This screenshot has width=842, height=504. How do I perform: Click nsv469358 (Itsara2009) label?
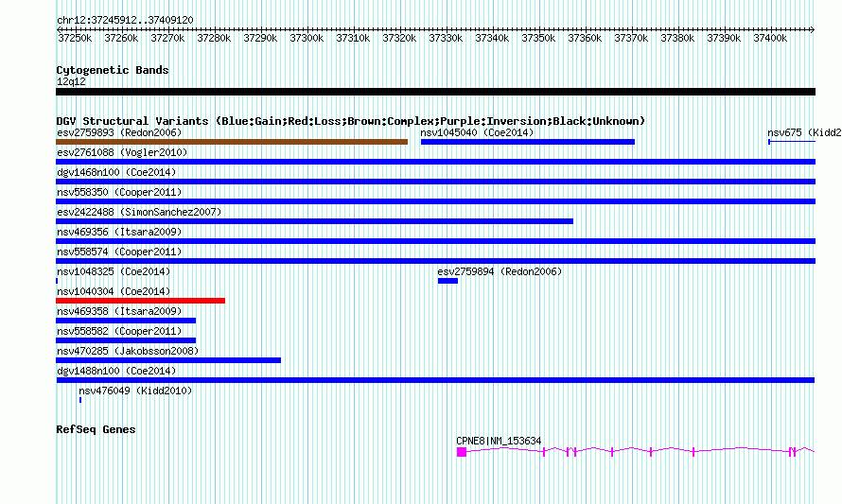[x=119, y=311]
